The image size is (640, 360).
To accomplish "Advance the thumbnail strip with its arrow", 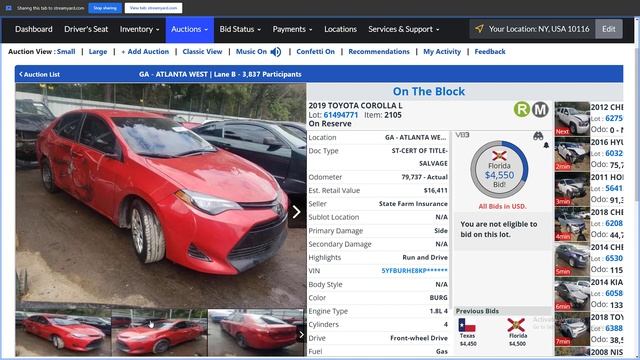I will coord(301,335).
